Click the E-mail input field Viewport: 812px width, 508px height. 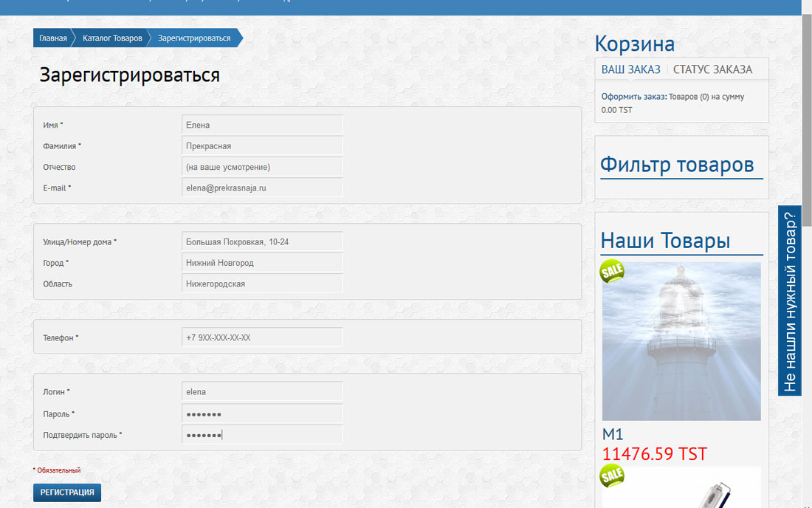[x=262, y=188]
